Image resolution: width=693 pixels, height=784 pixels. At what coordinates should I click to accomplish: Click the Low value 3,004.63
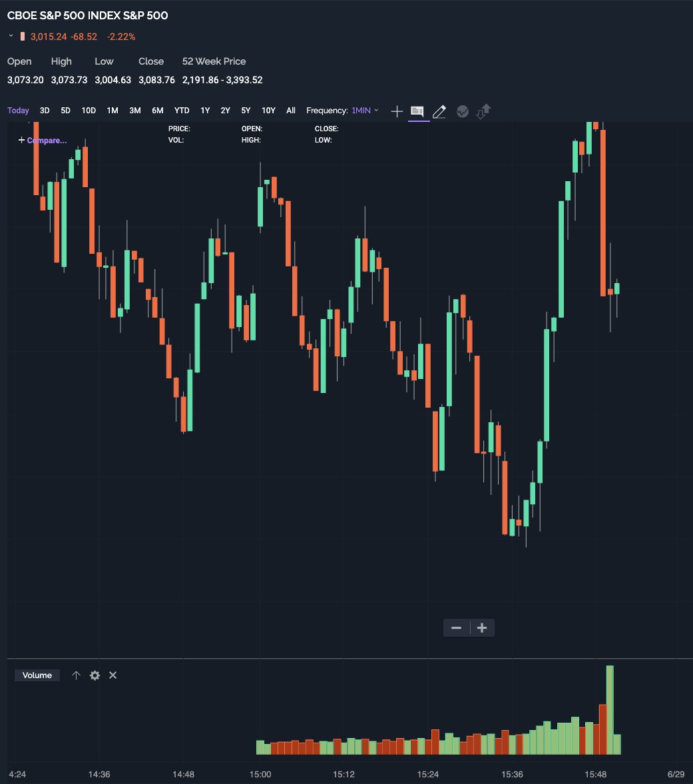point(113,80)
